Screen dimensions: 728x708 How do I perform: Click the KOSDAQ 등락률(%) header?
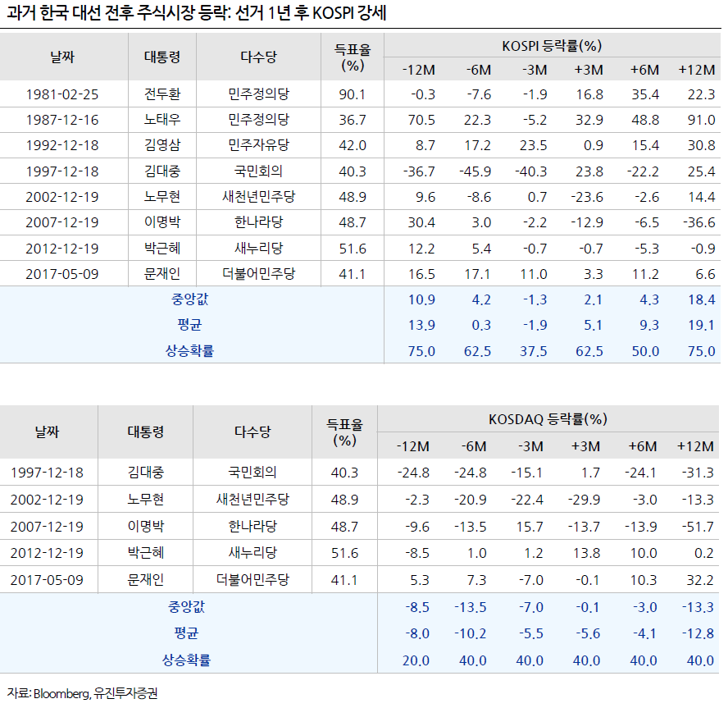548,419
